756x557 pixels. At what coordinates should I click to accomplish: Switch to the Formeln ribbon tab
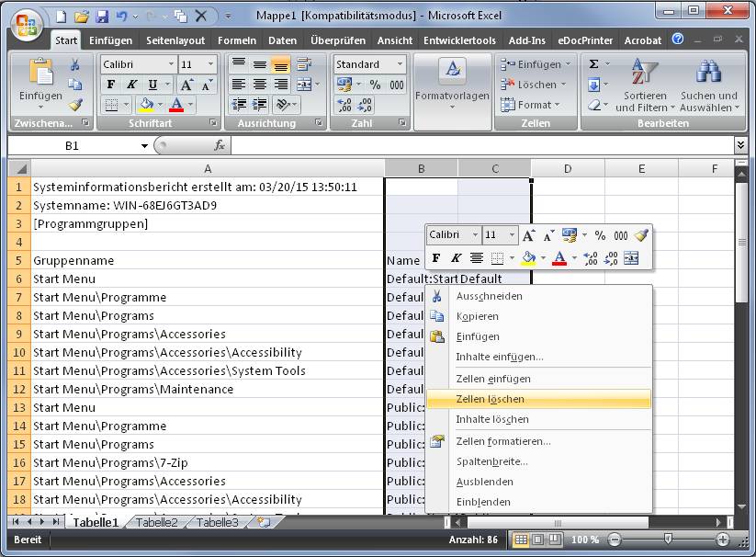coord(237,40)
